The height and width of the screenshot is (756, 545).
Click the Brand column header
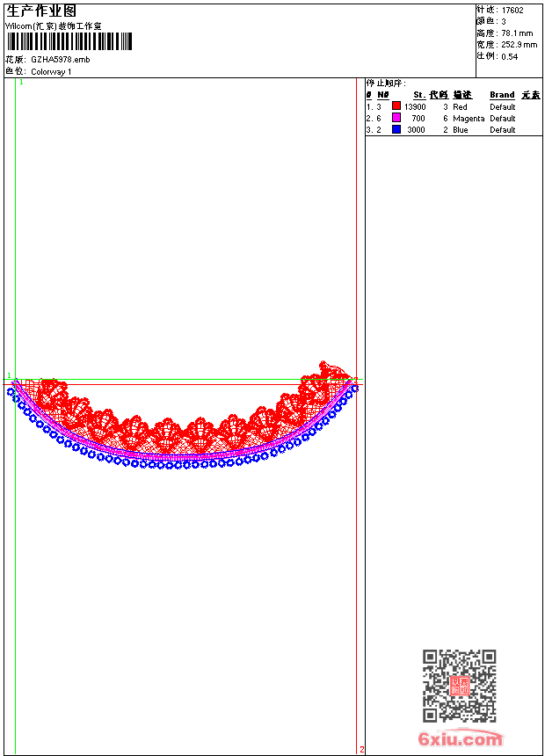tap(502, 95)
